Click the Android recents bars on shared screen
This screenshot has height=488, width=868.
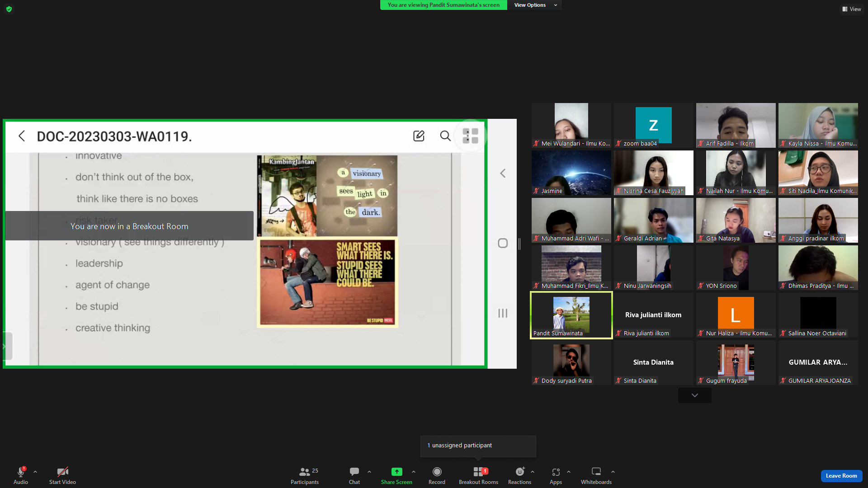[x=503, y=313]
